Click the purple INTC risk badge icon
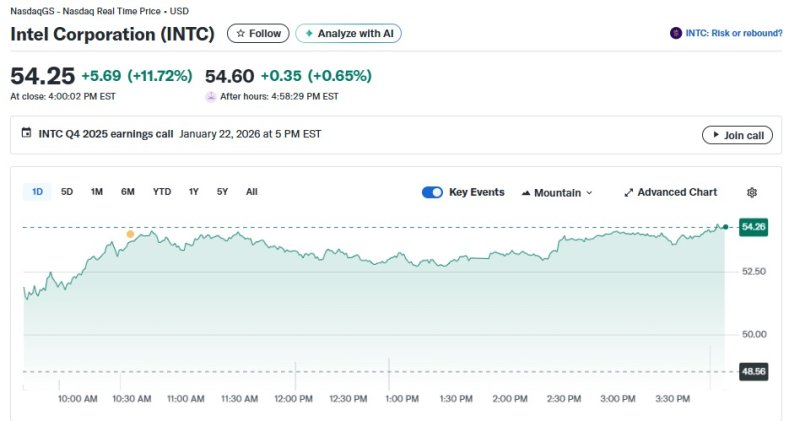The width and height of the screenshot is (800, 421). (x=676, y=33)
